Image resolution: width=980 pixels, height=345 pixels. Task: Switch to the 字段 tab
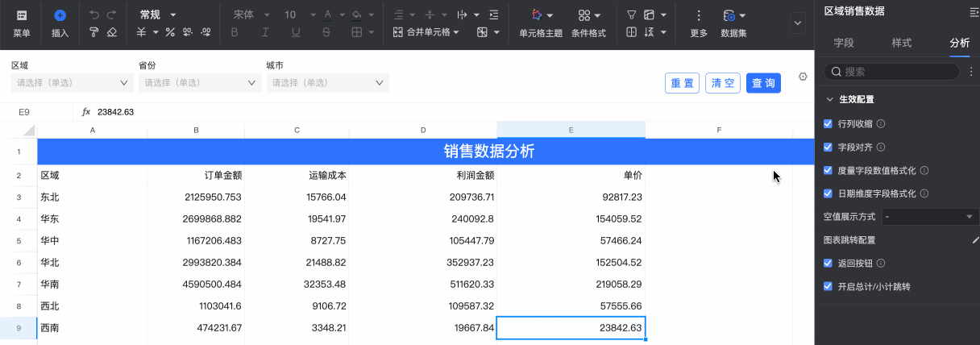pos(844,43)
